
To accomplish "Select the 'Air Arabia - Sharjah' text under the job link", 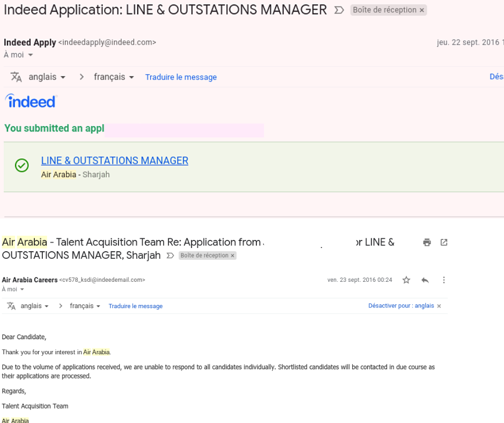I will tap(76, 174).
